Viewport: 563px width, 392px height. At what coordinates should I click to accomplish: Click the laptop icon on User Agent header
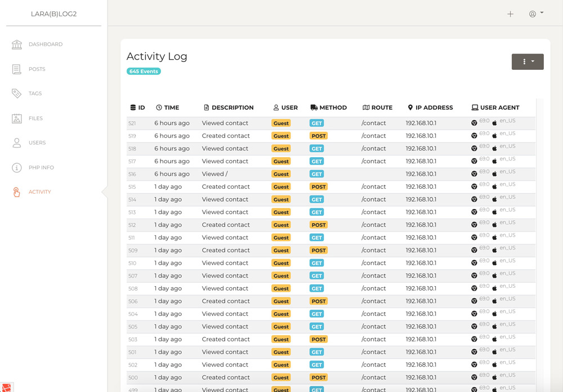point(474,107)
